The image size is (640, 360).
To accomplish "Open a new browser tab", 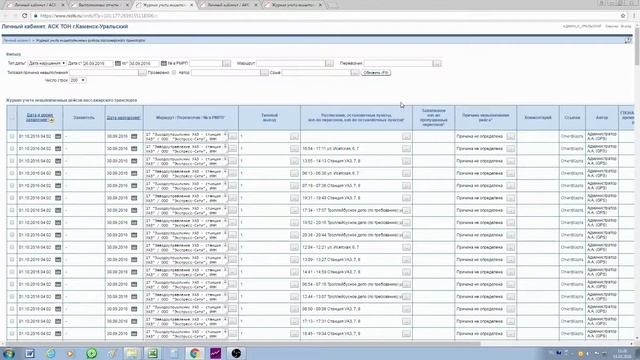I will 333,5.
